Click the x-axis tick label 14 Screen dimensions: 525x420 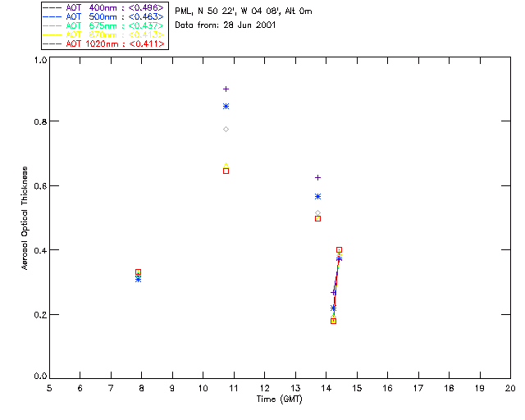[x=326, y=388]
